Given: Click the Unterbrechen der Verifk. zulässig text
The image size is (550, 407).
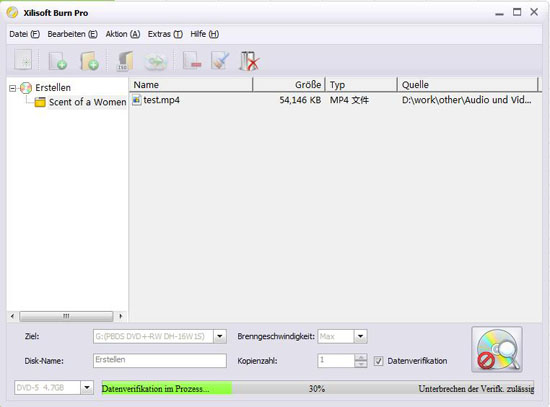Looking at the screenshot, I should (x=476, y=389).
